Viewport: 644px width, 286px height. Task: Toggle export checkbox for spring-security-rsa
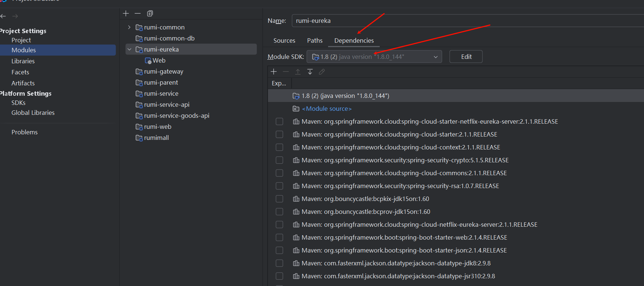[279, 186]
